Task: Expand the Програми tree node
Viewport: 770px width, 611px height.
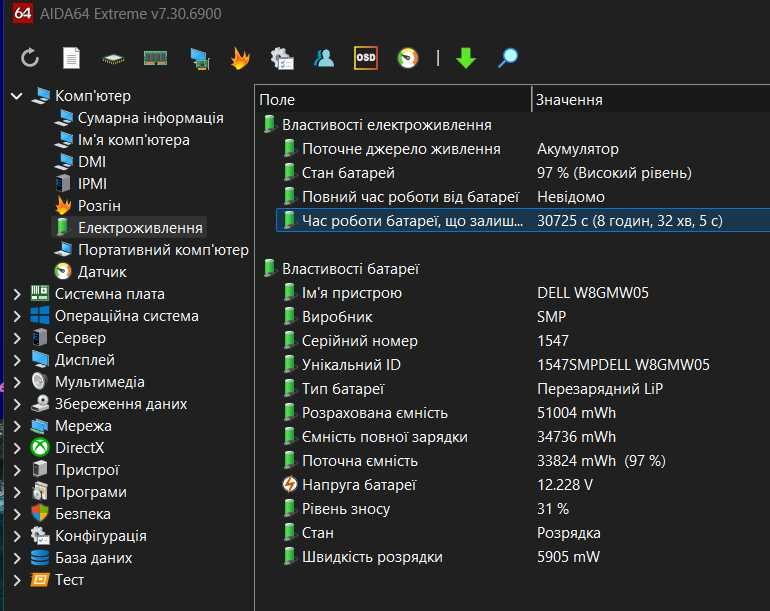Action: coord(17,492)
